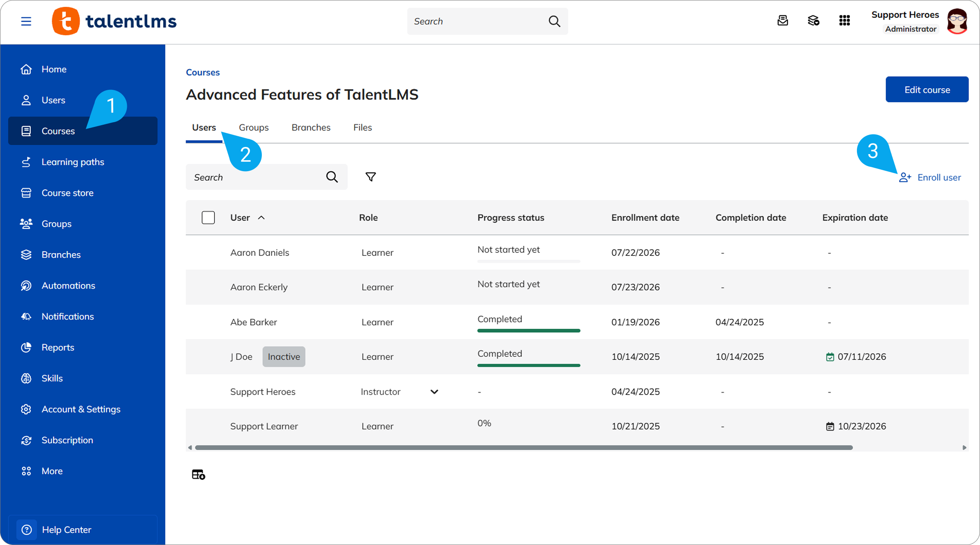Switch to the Groups tab

(254, 127)
